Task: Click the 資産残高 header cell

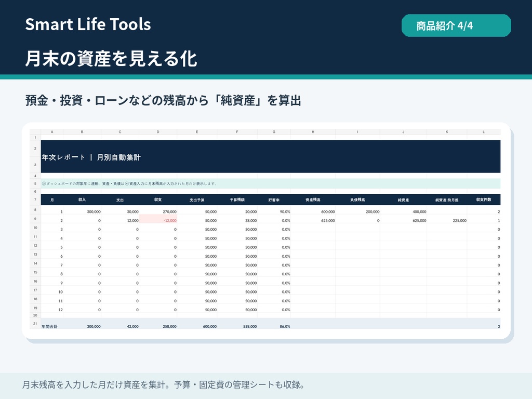Action: click(x=313, y=200)
